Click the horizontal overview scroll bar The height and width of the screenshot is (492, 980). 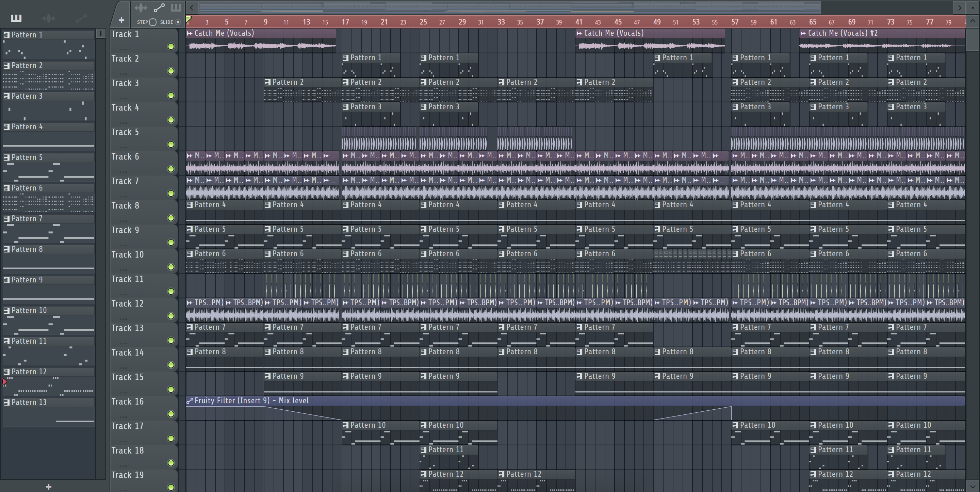pos(510,7)
